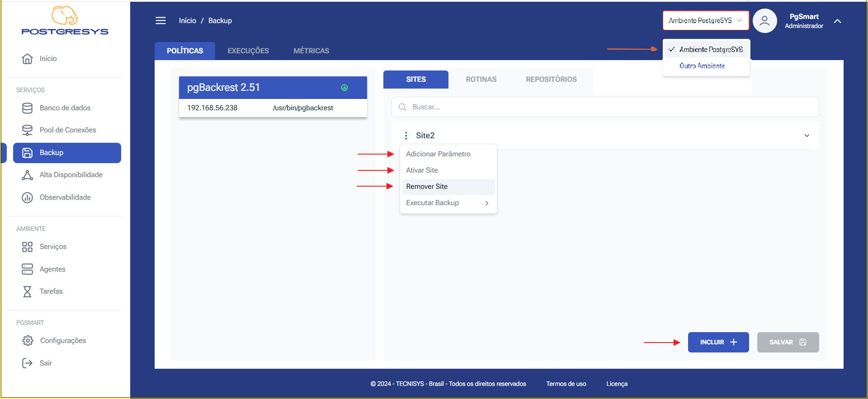Screen dimensions: 868x399
Task: Click the save disk icon on SALVAR
Action: [803, 342]
